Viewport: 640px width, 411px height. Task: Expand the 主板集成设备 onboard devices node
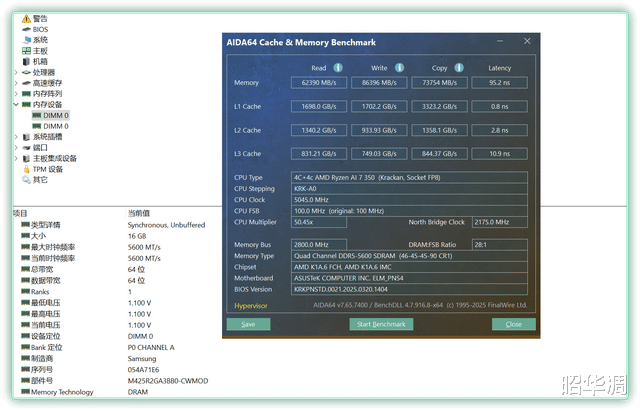coord(15,158)
